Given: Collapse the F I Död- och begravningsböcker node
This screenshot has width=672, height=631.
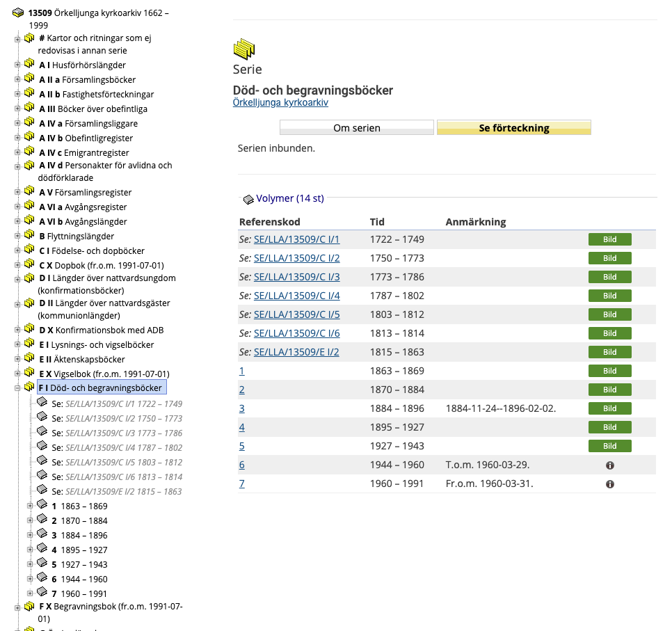Looking at the screenshot, I should (17, 388).
